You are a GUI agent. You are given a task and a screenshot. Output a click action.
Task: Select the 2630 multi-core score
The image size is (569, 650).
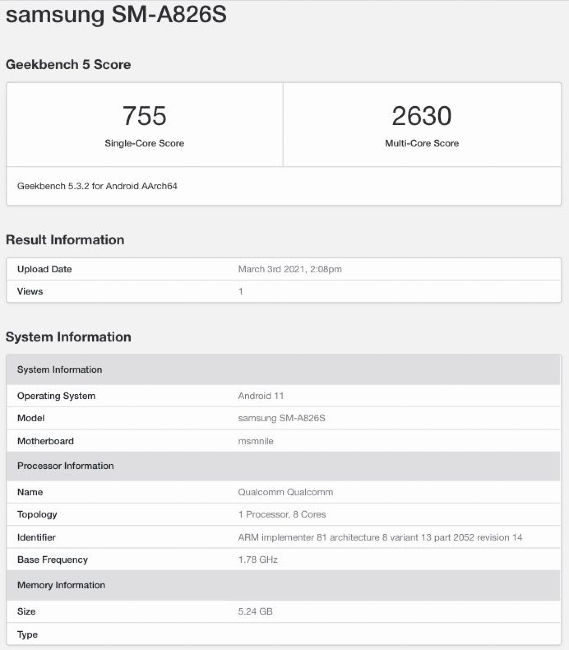click(422, 116)
